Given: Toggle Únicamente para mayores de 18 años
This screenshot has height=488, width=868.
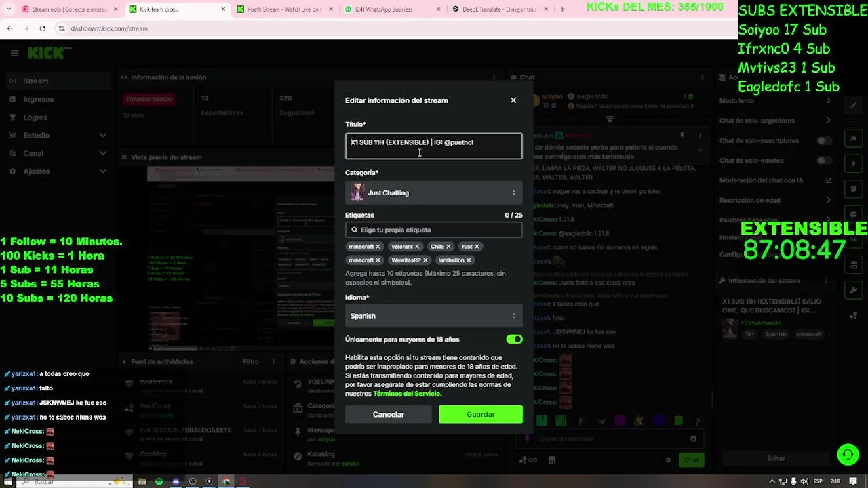Looking at the screenshot, I should click(514, 339).
